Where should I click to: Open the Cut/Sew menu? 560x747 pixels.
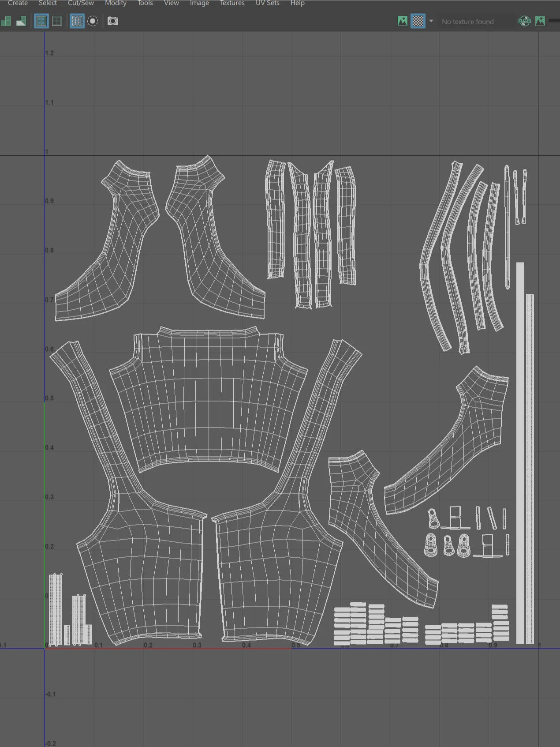point(81,3)
